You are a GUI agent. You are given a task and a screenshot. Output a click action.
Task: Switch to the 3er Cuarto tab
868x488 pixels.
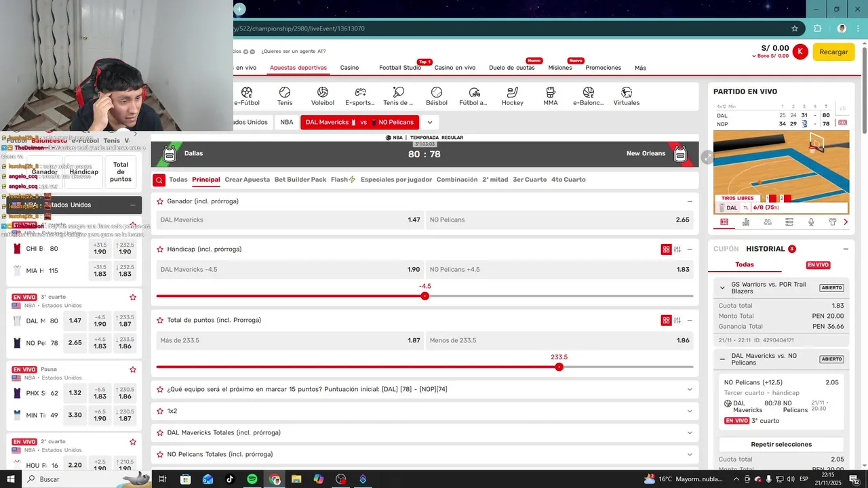click(530, 180)
